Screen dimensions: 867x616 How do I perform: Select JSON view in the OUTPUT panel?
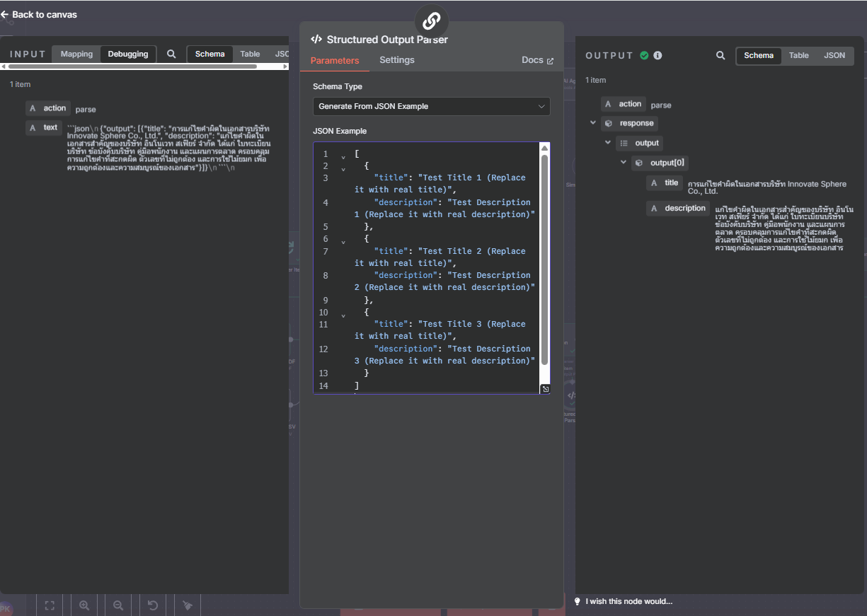point(834,55)
